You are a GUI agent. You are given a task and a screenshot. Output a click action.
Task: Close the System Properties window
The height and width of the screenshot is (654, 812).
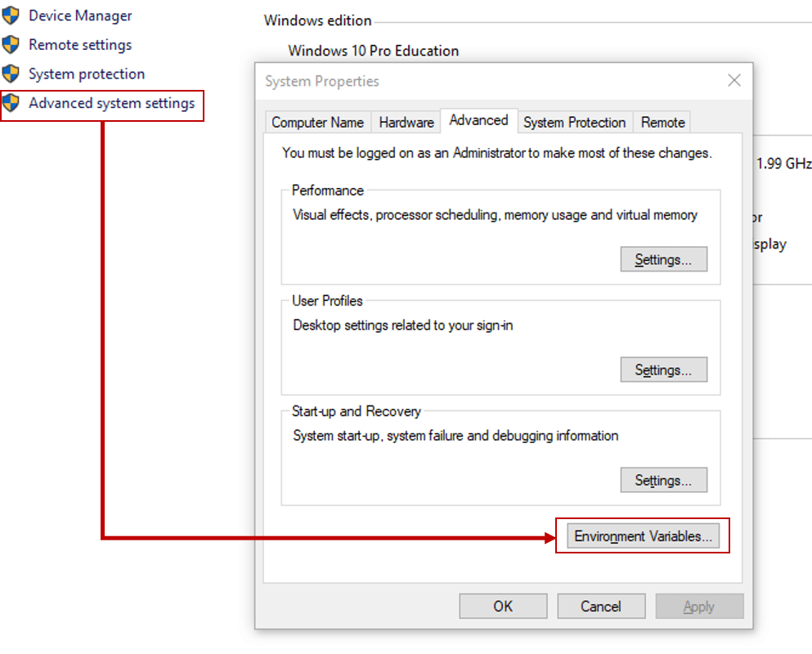click(733, 80)
